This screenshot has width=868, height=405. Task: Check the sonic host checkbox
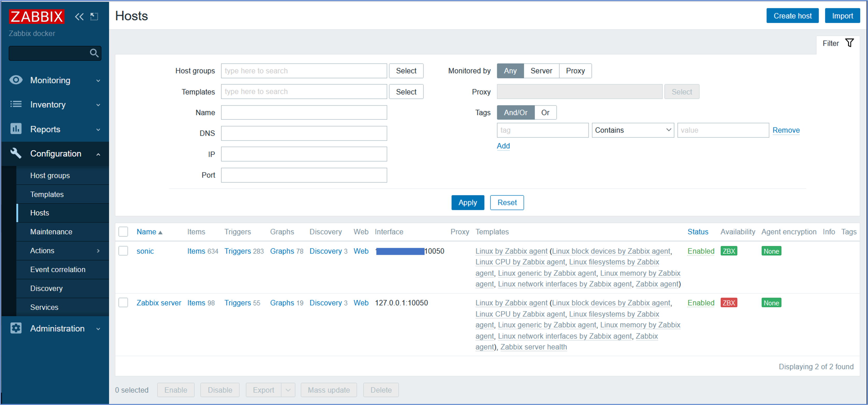(123, 251)
